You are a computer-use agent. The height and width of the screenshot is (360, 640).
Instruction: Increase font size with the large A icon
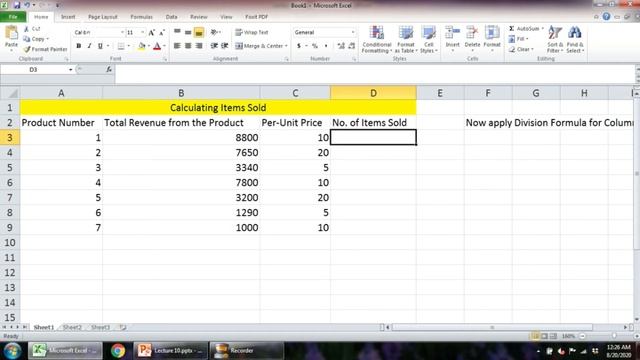[x=151, y=32]
